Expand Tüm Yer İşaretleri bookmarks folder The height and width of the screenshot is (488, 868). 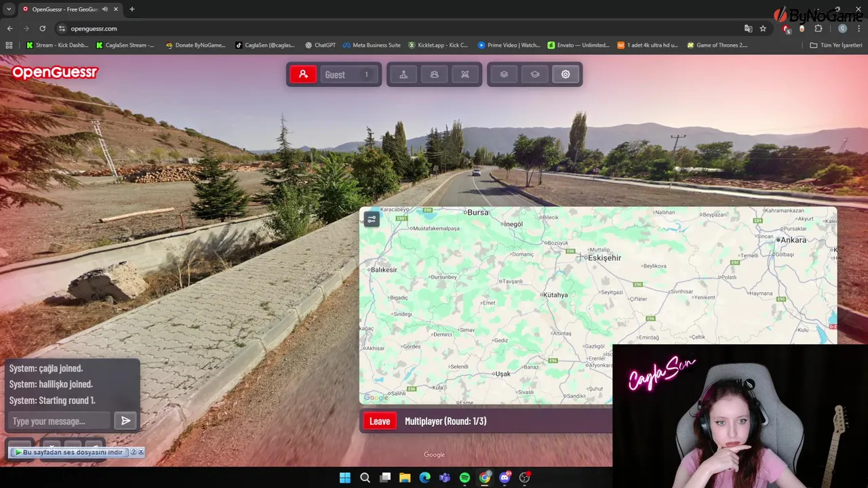(x=836, y=45)
